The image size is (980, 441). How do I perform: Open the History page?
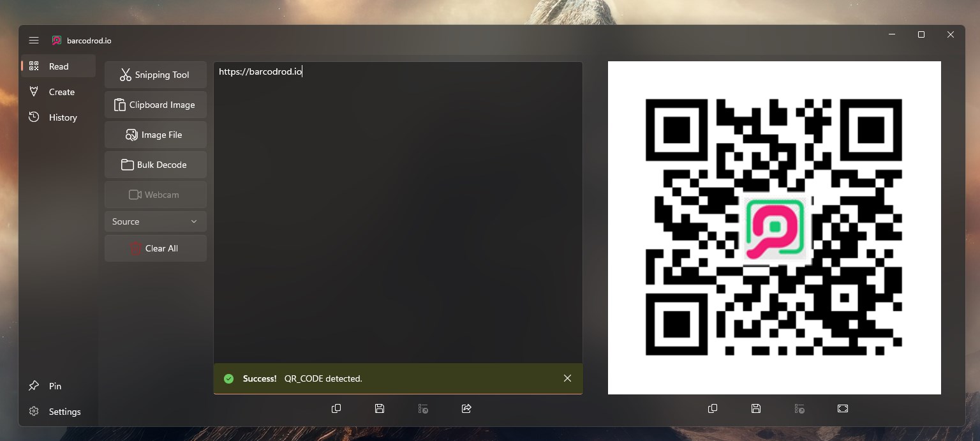(59, 117)
